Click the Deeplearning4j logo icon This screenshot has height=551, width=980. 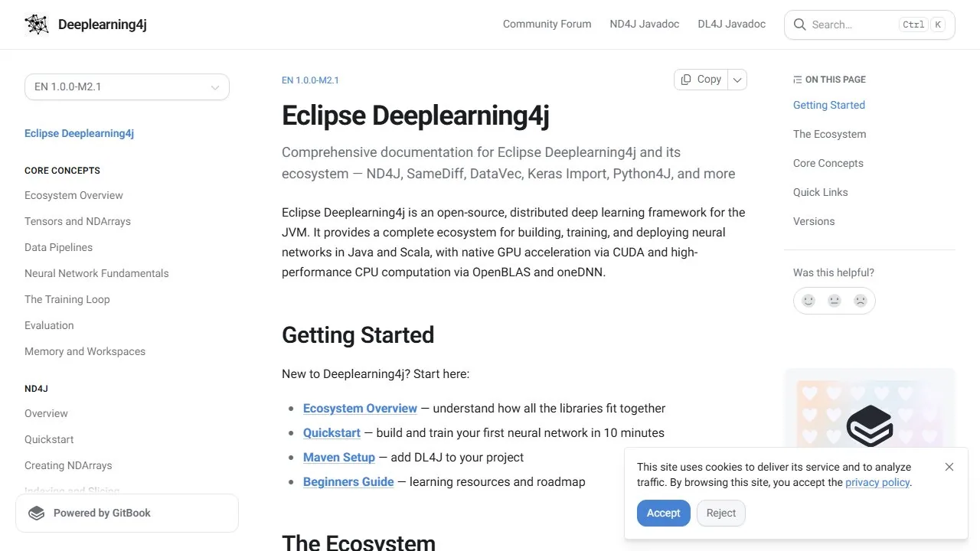point(37,24)
